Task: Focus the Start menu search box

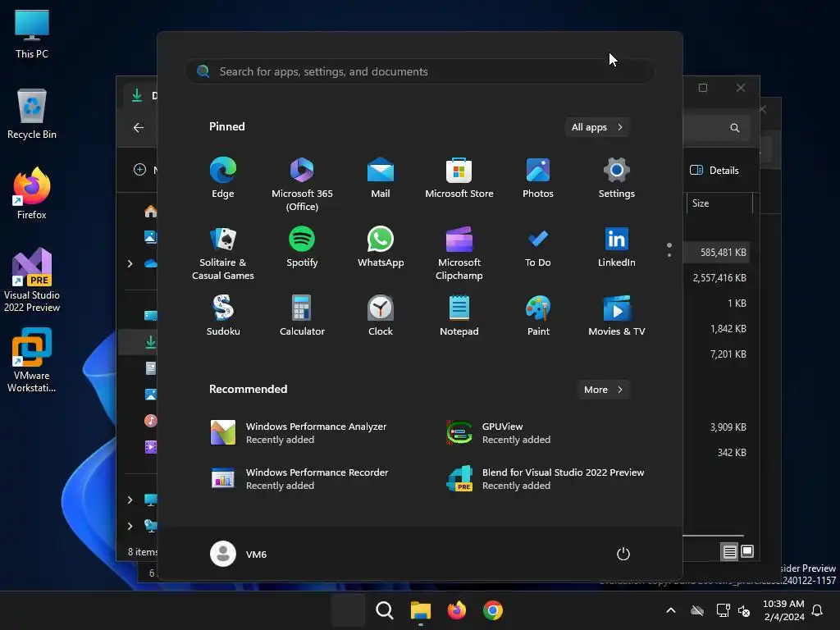Action: 419,71
